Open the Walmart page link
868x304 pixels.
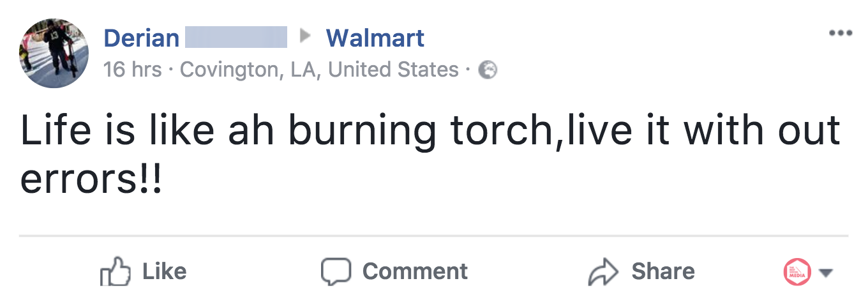click(375, 38)
